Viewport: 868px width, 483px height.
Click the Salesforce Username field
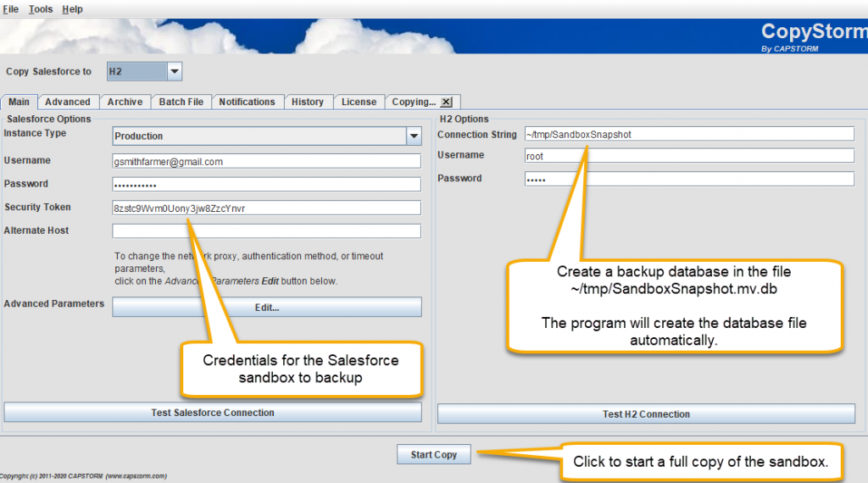tap(266, 162)
